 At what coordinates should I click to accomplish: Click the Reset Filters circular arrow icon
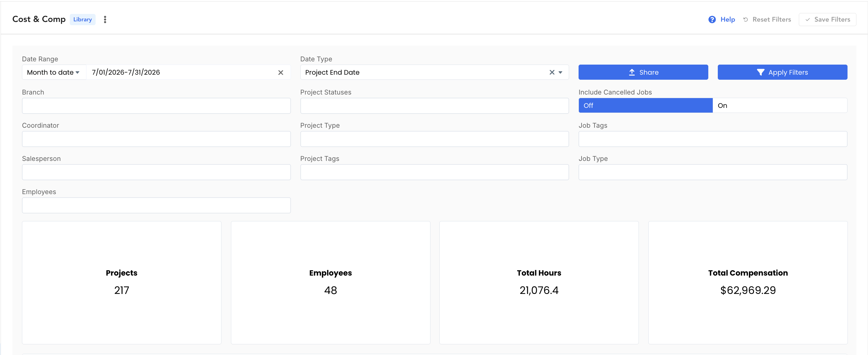(746, 20)
